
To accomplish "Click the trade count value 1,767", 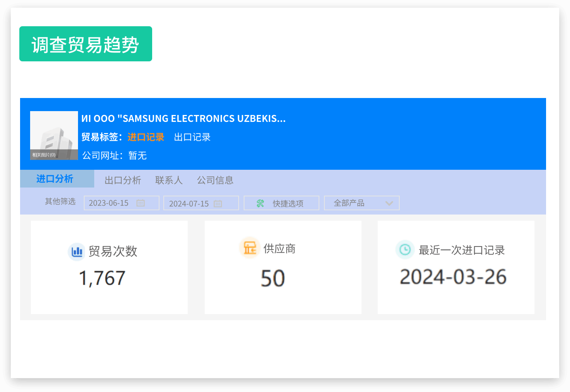I will point(102,278).
